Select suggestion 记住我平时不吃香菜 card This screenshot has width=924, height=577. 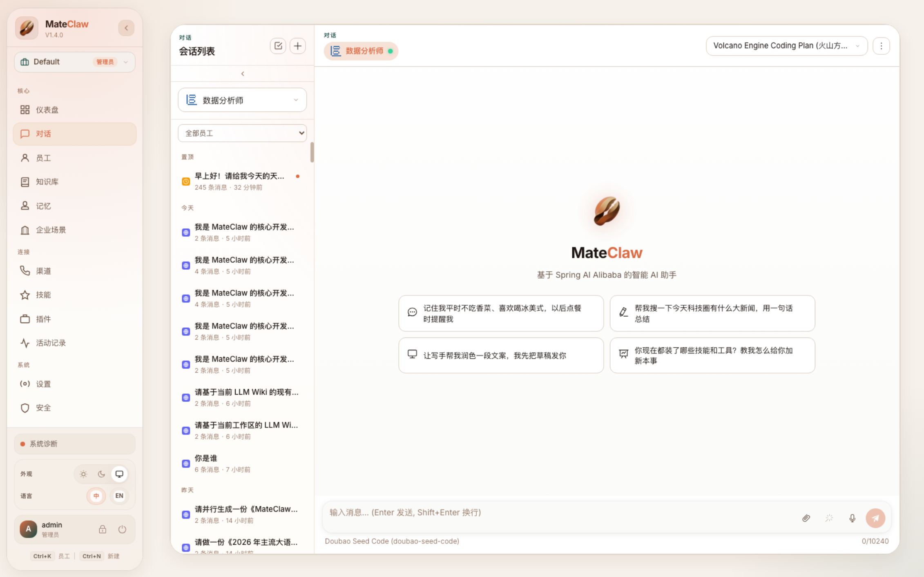(501, 313)
